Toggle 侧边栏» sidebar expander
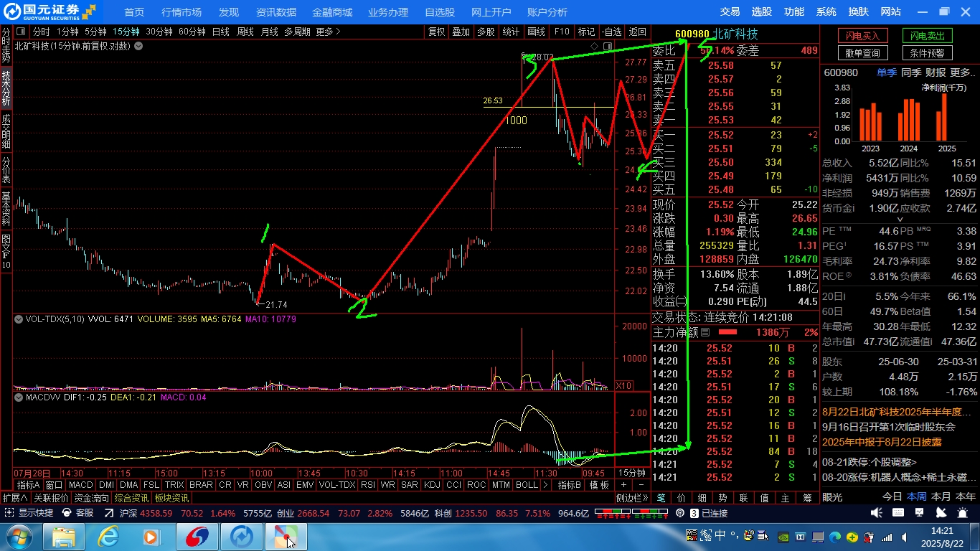This screenshot has height=551, width=980. pos(632,497)
